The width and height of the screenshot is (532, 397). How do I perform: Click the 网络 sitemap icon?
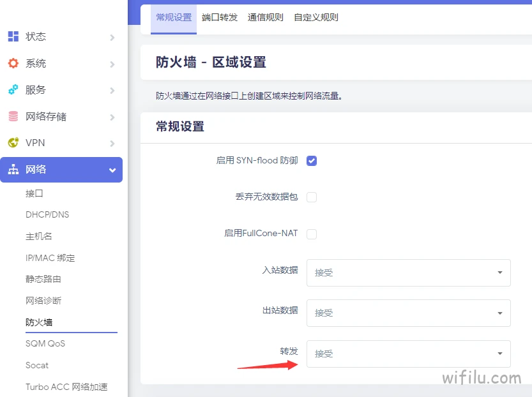point(13,169)
